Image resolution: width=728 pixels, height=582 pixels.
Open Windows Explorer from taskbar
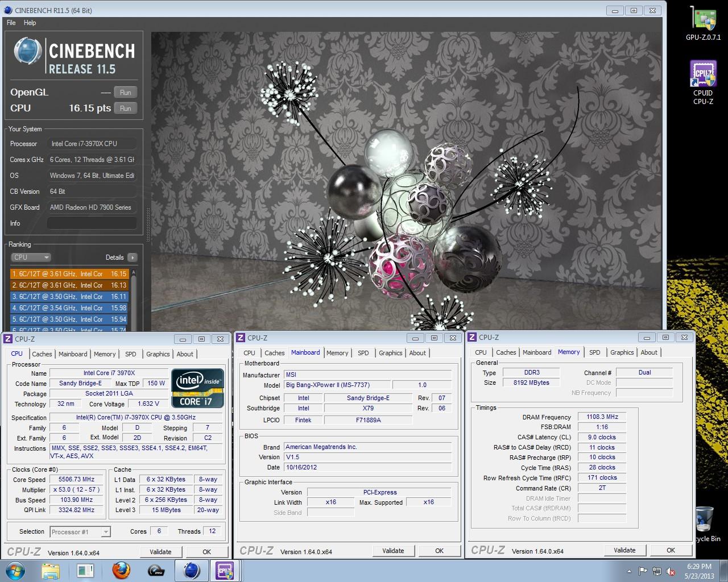coord(51,570)
